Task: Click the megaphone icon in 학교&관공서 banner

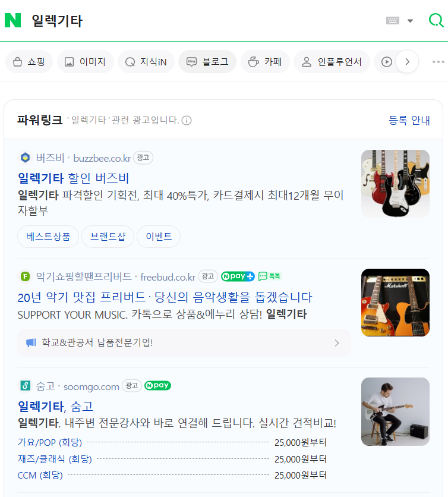Action: (31, 342)
